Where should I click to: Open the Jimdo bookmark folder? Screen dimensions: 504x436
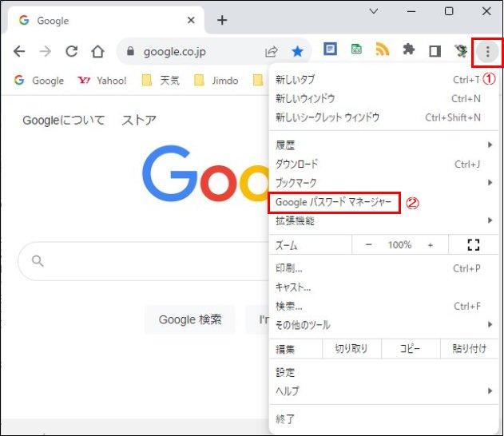(x=216, y=81)
